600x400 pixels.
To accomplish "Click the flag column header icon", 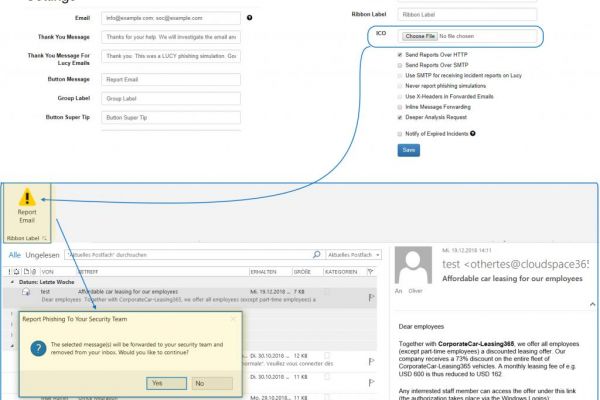I will point(371,271).
